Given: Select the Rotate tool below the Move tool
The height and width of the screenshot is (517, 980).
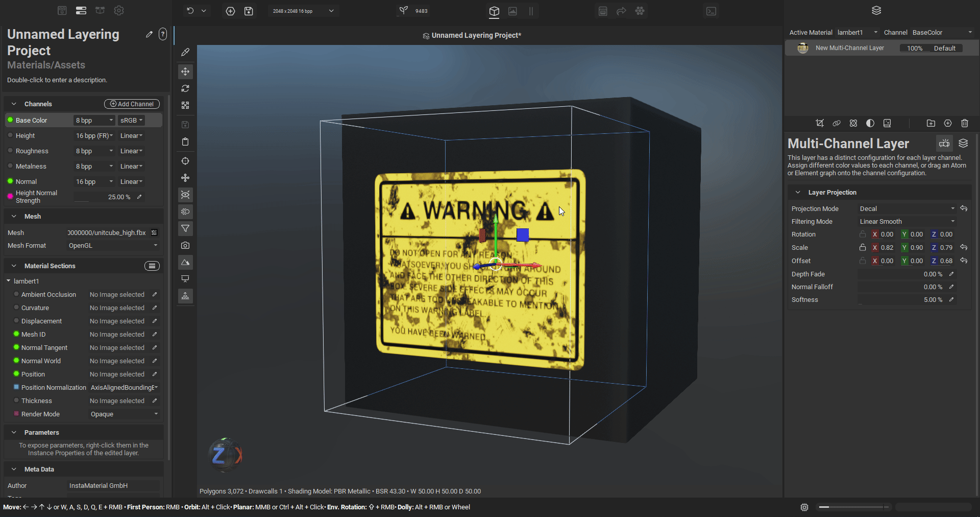Looking at the screenshot, I should pyautogui.click(x=185, y=88).
